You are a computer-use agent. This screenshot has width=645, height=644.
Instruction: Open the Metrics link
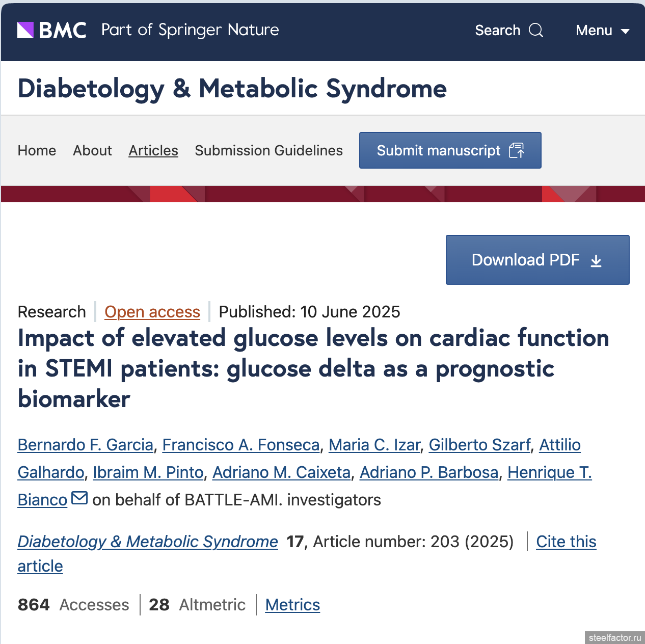click(292, 605)
